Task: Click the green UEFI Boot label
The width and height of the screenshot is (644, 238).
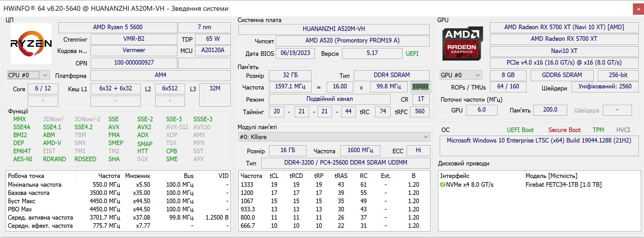Action: [520, 130]
